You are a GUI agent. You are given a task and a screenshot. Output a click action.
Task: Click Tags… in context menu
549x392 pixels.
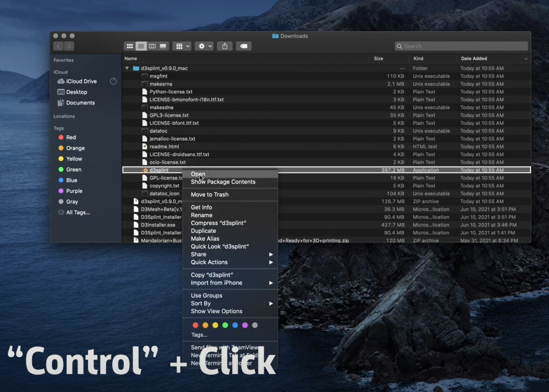point(199,335)
